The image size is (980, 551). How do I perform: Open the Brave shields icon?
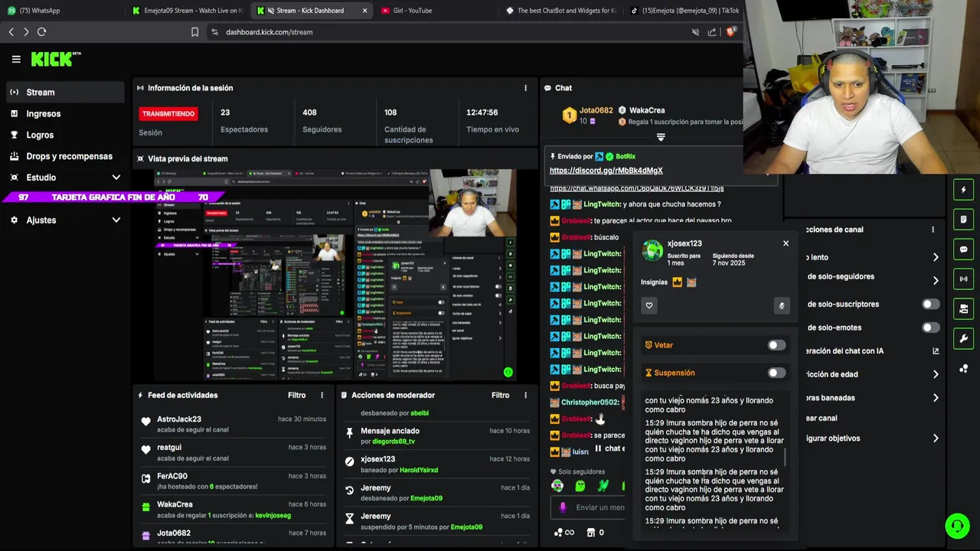pos(730,32)
